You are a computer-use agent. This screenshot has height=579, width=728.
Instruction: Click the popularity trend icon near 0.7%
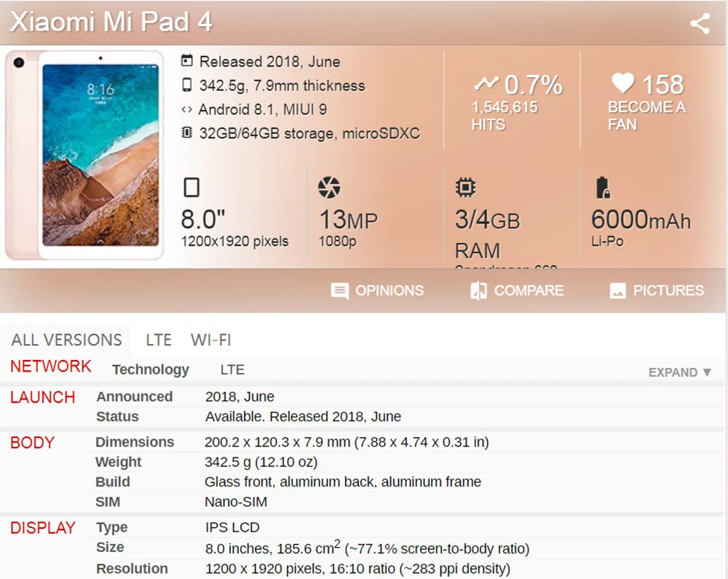coord(486,84)
